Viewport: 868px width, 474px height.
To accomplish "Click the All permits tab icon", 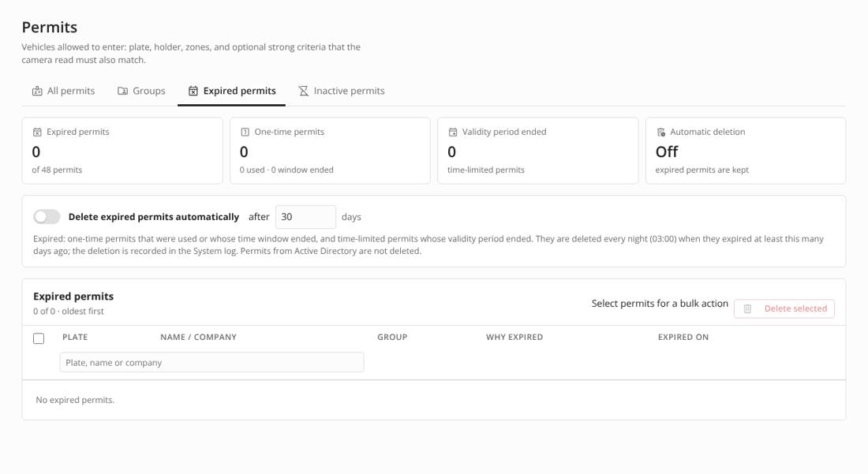I will click(x=37, y=91).
